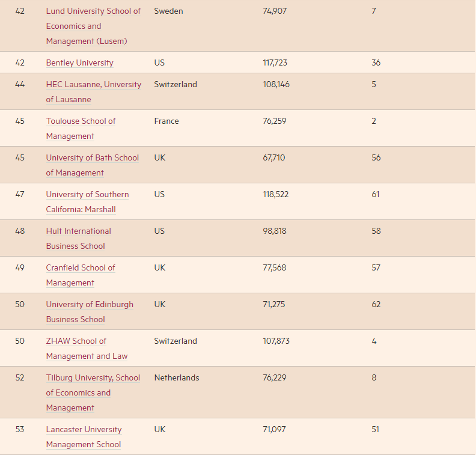Select the salary value 71,097
476x455 pixels.
(275, 430)
